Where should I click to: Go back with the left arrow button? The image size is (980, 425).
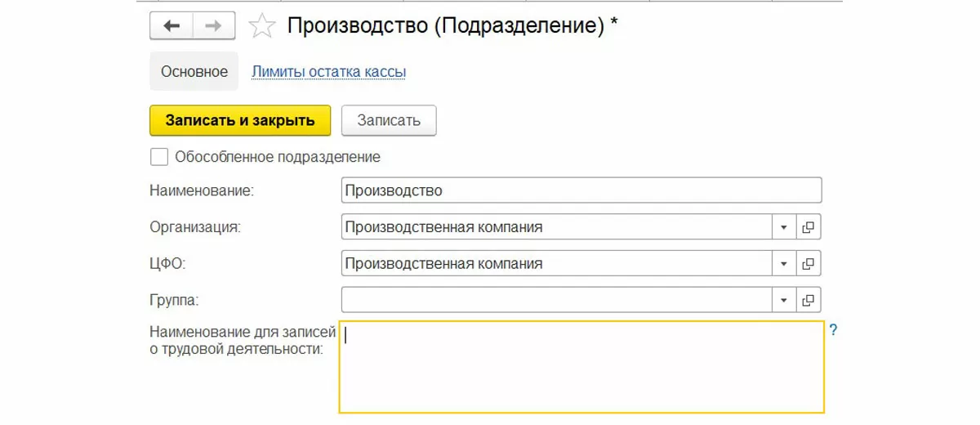[x=171, y=26]
